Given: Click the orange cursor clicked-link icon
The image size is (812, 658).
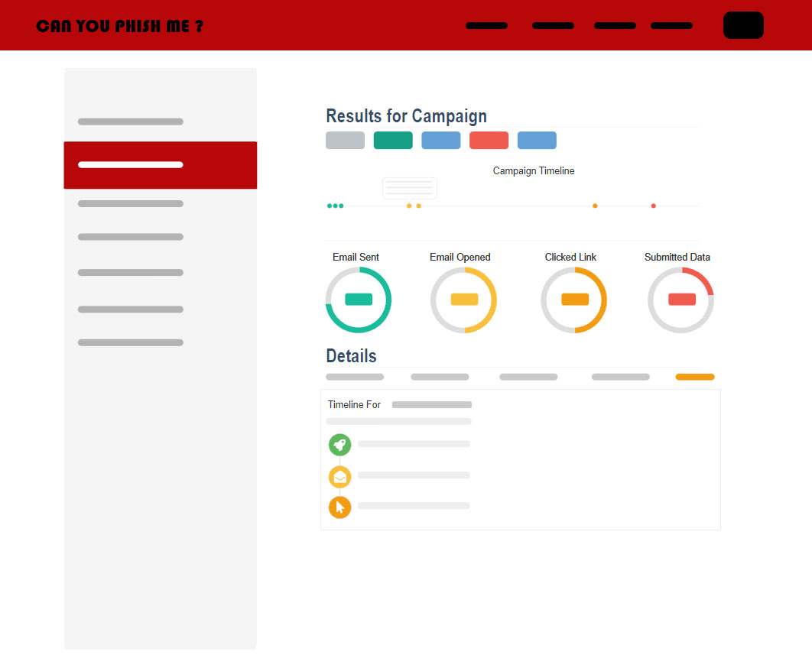Looking at the screenshot, I should coord(339,507).
